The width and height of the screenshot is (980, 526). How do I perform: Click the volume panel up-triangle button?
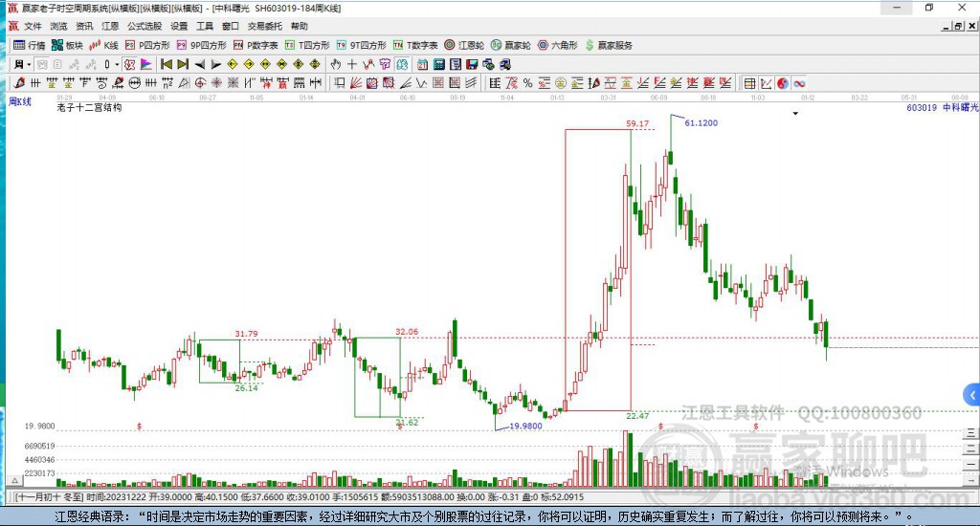[x=15, y=480]
